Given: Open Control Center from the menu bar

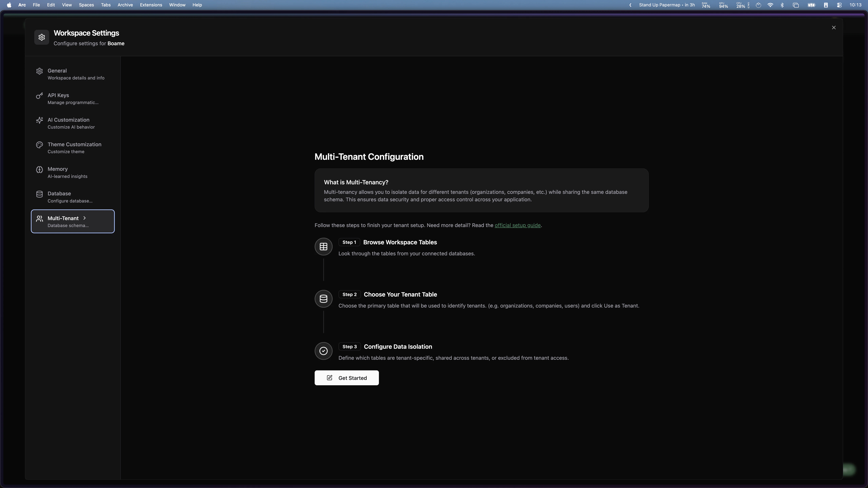Looking at the screenshot, I should (839, 5).
